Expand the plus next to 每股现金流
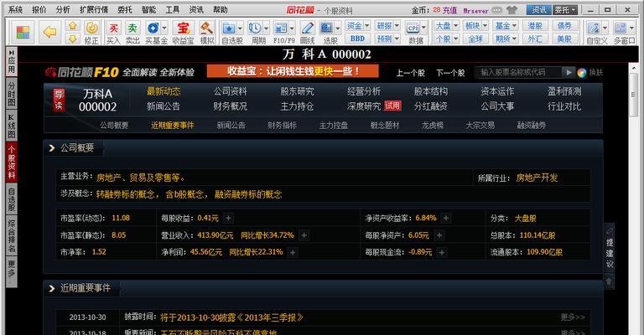Viewport: 644px width, 335px height. (442, 252)
